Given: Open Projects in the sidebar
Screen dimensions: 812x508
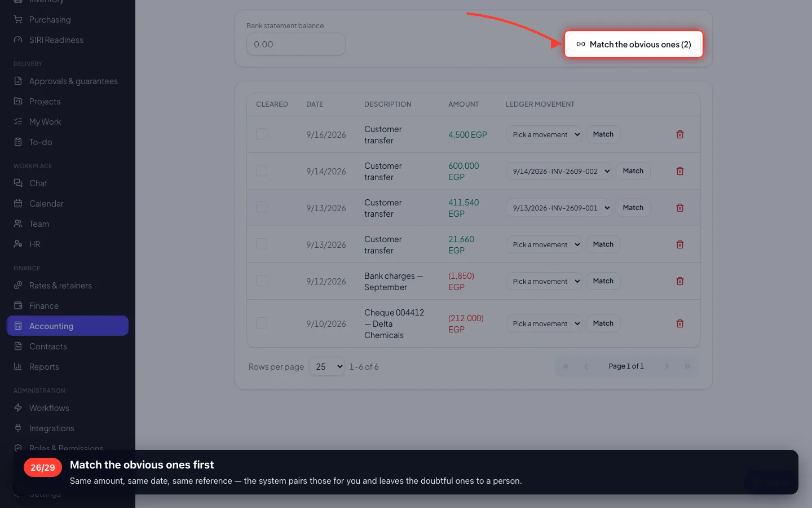Looking at the screenshot, I should coord(68,102).
